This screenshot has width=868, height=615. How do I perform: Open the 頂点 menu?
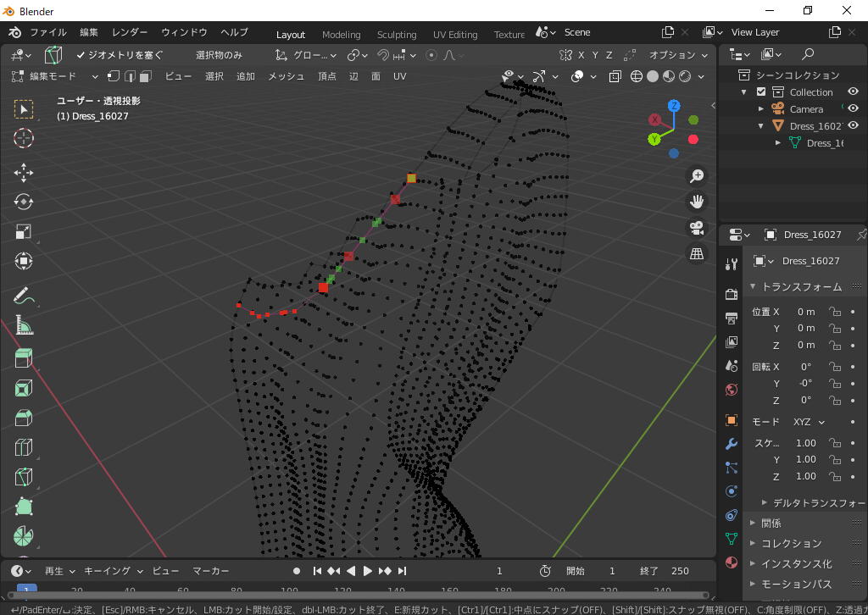[326, 76]
